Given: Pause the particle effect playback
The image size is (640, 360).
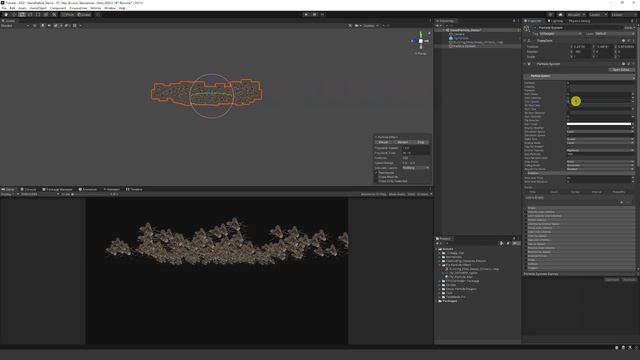Looking at the screenshot, I should (383, 142).
